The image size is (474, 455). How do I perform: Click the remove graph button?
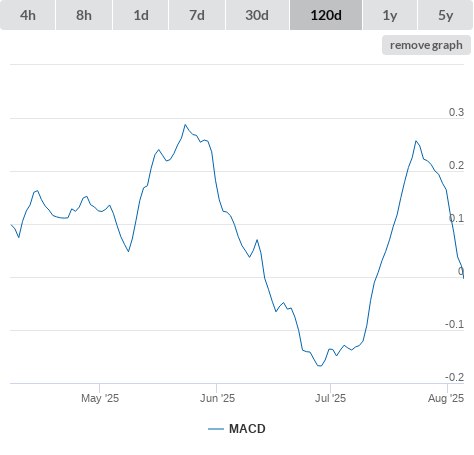pyautogui.click(x=426, y=45)
